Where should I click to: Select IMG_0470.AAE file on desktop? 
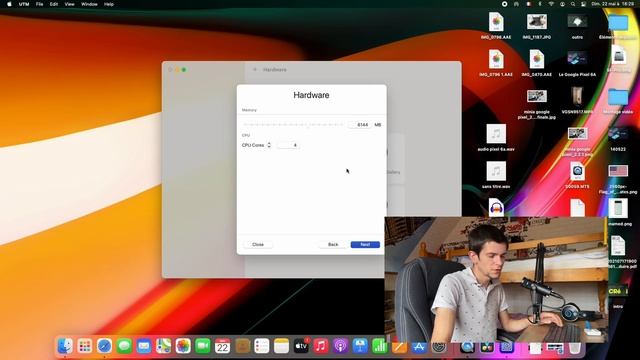(537, 63)
